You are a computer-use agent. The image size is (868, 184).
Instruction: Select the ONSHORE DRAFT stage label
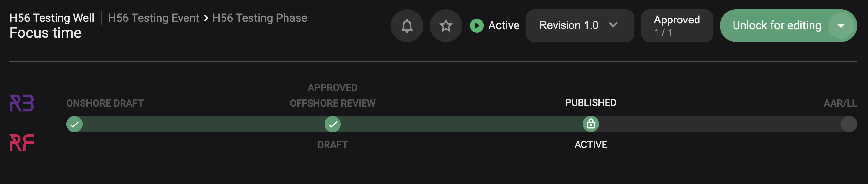105,103
